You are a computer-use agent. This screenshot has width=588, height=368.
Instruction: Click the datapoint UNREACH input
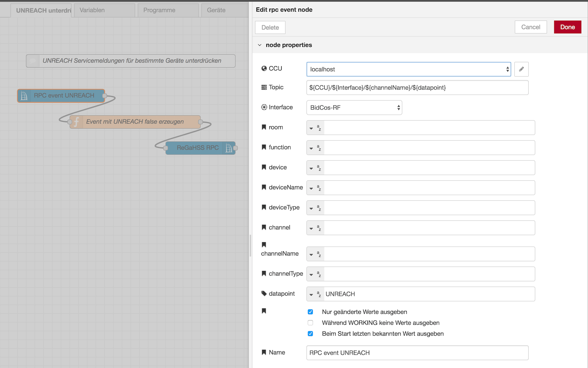click(x=429, y=294)
